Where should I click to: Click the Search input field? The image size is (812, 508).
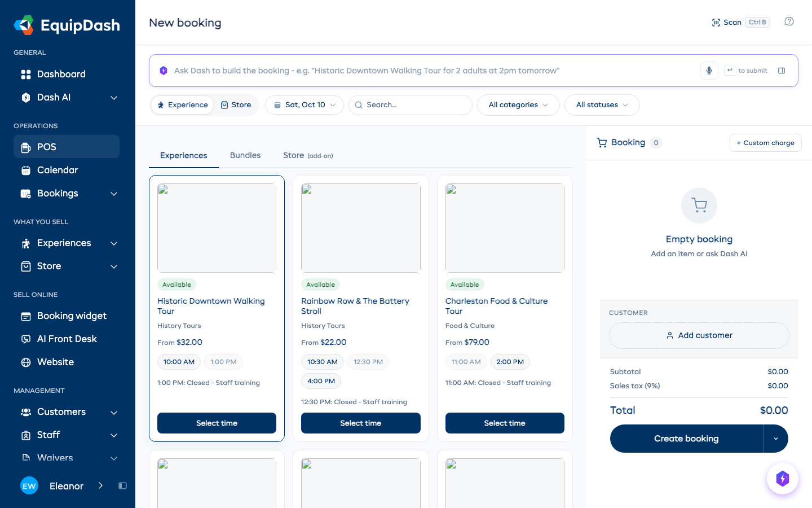click(411, 105)
